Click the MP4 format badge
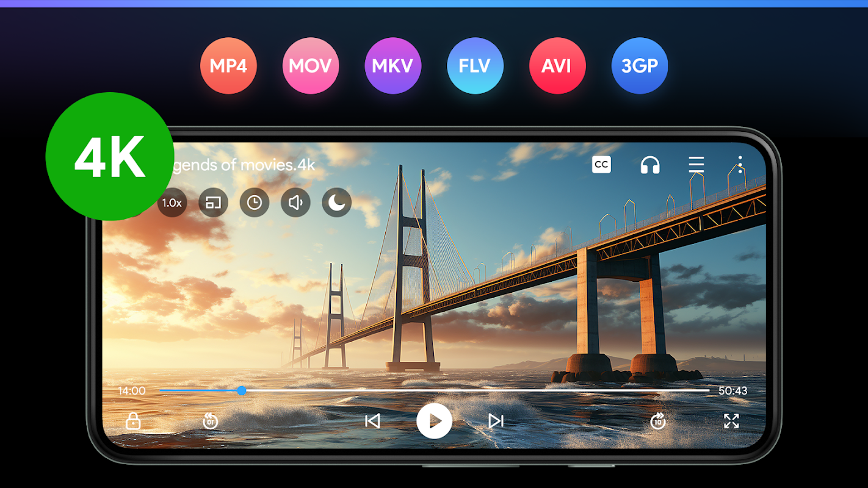Viewport: 868px width, 488px height. 228,66
